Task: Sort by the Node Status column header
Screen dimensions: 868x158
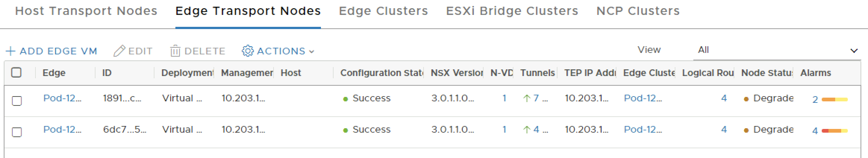Action: (766, 73)
